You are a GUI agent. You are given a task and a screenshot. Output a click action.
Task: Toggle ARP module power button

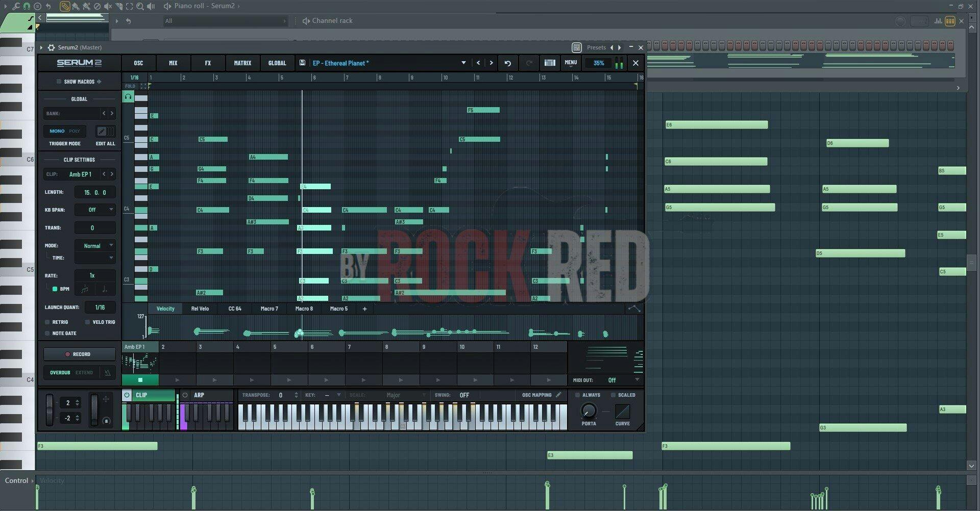click(x=185, y=395)
